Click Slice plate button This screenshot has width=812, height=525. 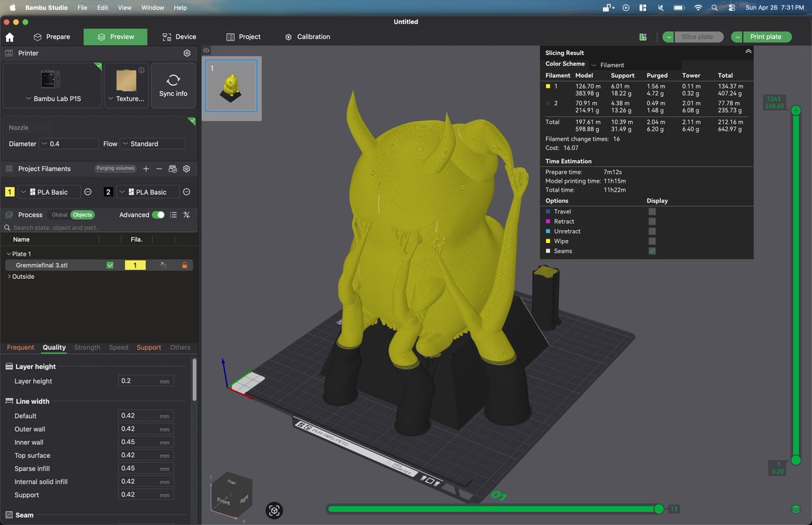pos(698,37)
